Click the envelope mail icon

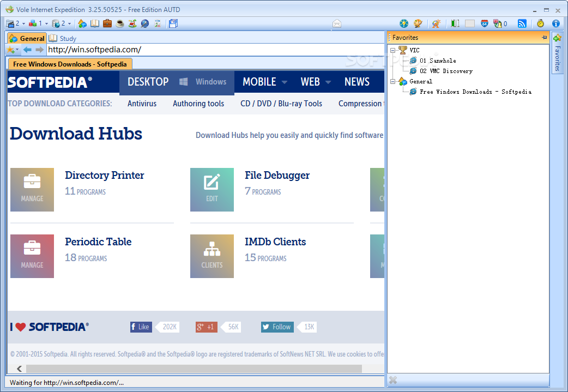pos(337,23)
